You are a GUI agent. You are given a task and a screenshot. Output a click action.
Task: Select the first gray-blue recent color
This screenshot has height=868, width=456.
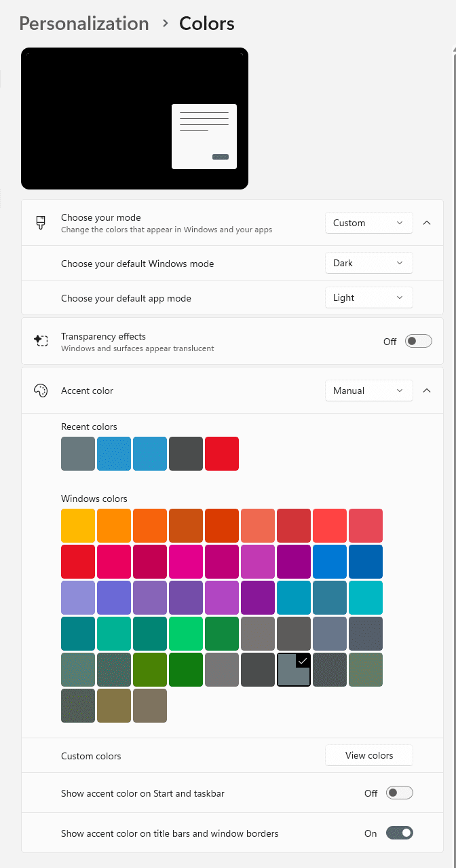tap(78, 454)
